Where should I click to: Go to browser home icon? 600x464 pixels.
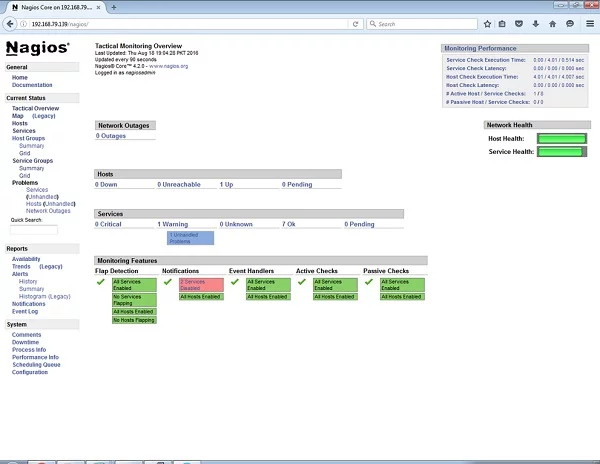[x=553, y=24]
